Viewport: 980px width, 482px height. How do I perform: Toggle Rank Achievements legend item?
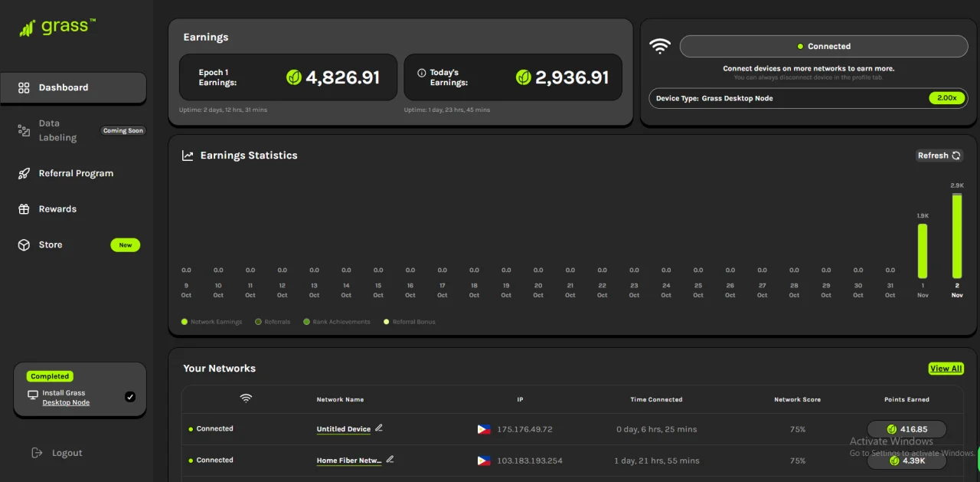pos(337,322)
